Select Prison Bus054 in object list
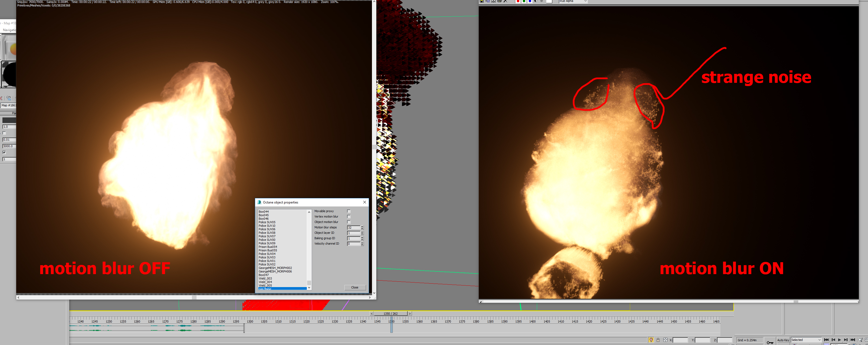 [268, 247]
